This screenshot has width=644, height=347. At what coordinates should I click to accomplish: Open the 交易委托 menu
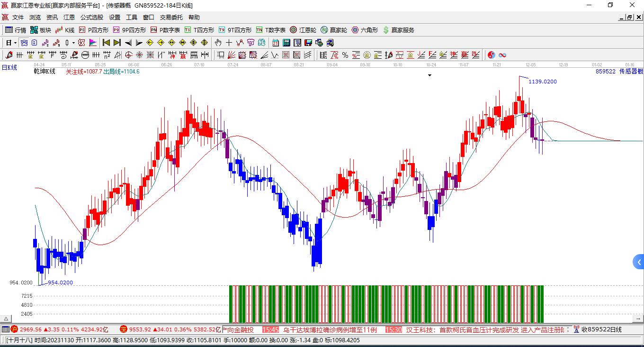[x=171, y=17]
